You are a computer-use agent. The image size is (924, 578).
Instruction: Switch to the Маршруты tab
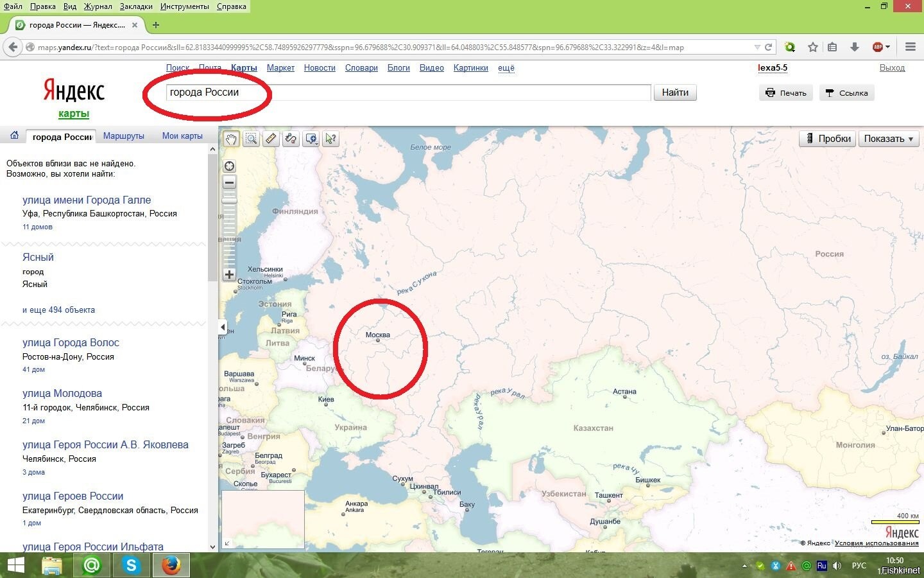point(124,136)
